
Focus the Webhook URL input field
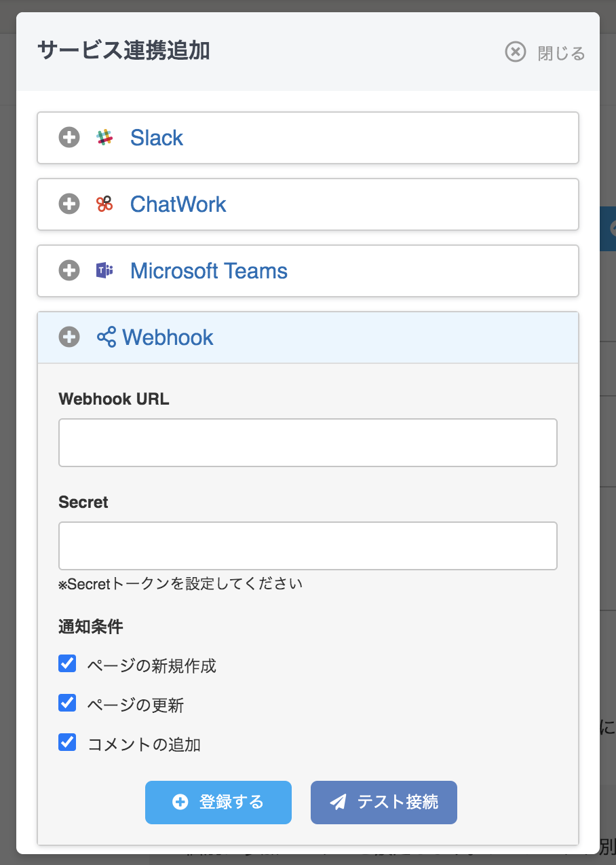[308, 443]
